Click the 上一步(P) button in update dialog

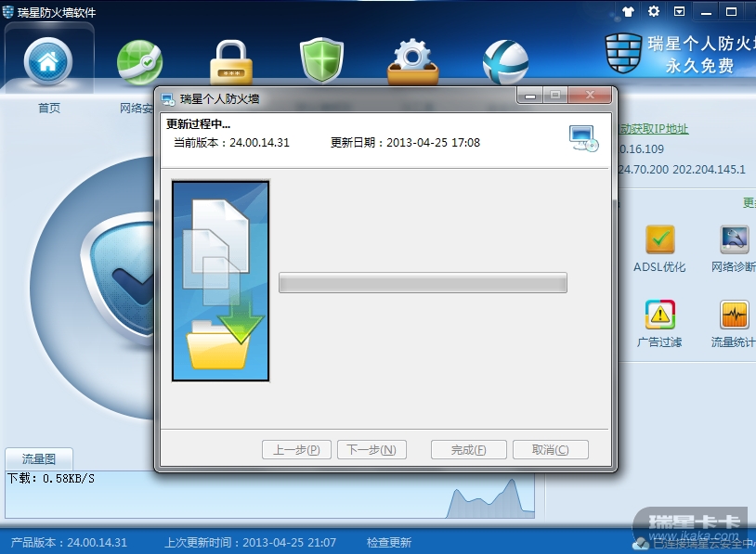[x=296, y=450]
